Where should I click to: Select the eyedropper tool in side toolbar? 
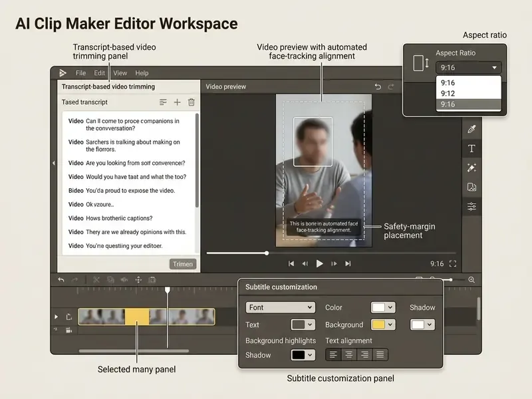tap(471, 129)
